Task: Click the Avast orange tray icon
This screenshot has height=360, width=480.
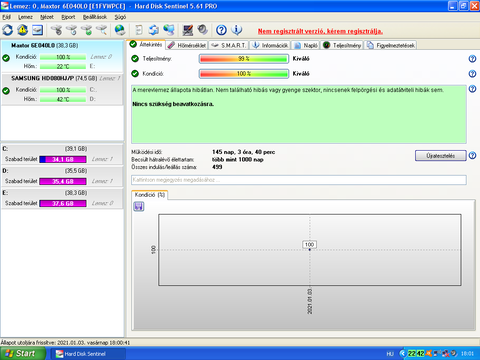Action: (429, 353)
